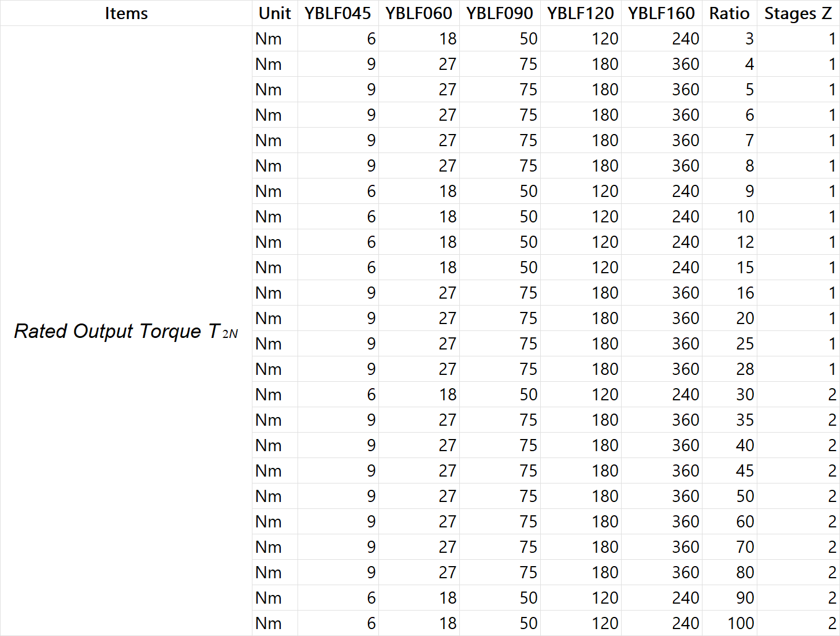
Task: Click the YBLF060 column header
Action: (419, 13)
